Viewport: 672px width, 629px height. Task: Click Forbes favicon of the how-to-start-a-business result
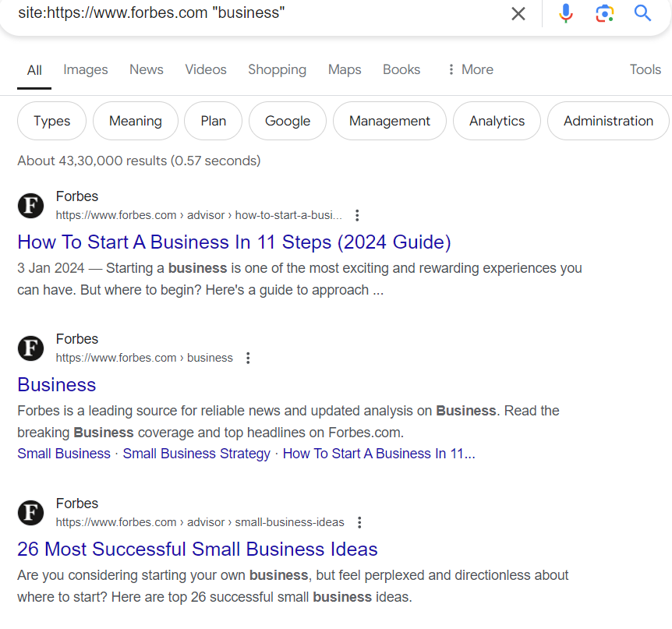[31, 206]
